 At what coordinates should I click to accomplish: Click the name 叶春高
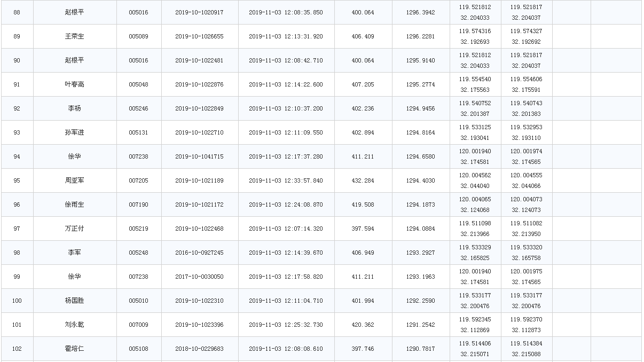(74, 84)
